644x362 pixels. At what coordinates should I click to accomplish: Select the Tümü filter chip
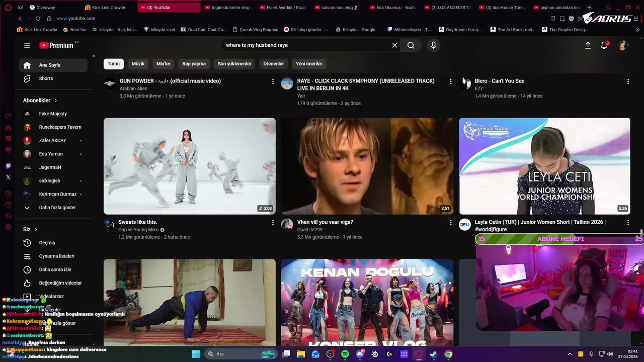pyautogui.click(x=114, y=64)
